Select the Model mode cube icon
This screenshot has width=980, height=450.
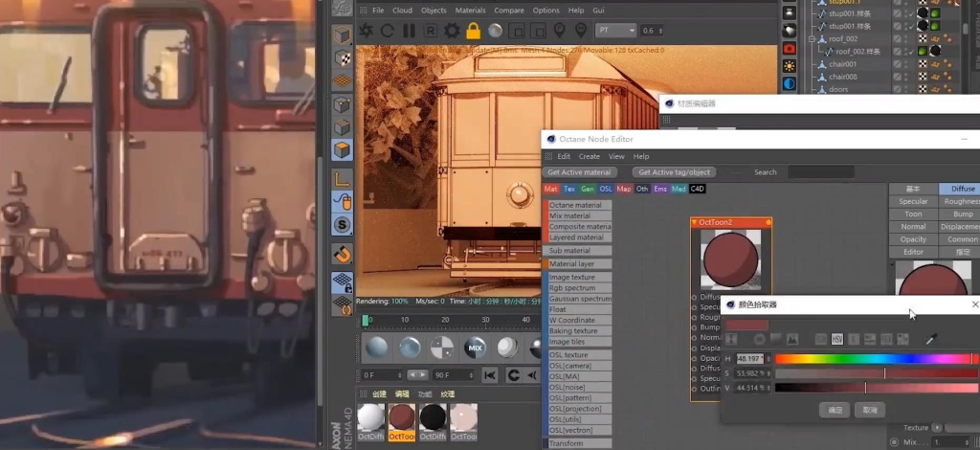click(x=342, y=35)
